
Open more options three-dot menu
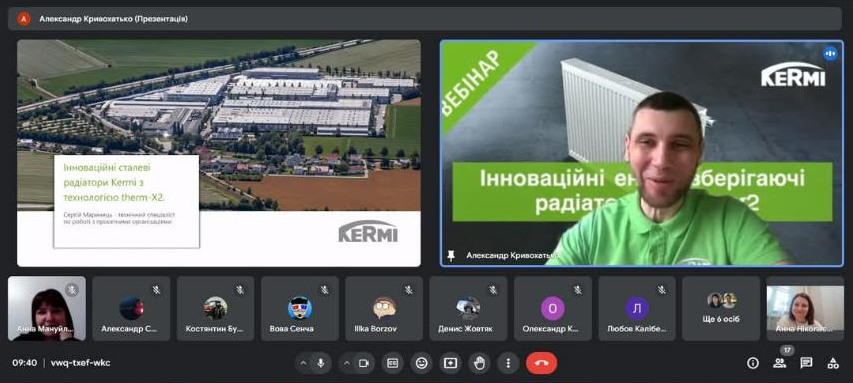[x=508, y=363]
